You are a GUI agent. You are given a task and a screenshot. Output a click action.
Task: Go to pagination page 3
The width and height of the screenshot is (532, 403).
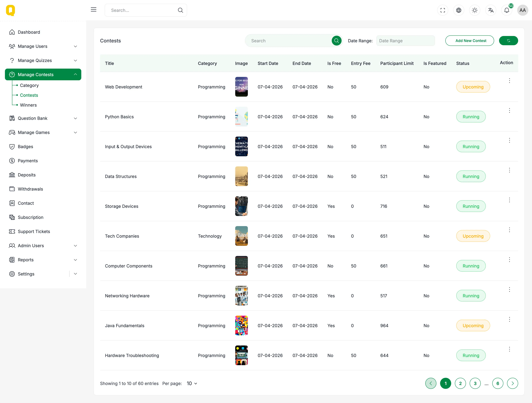(x=475, y=383)
